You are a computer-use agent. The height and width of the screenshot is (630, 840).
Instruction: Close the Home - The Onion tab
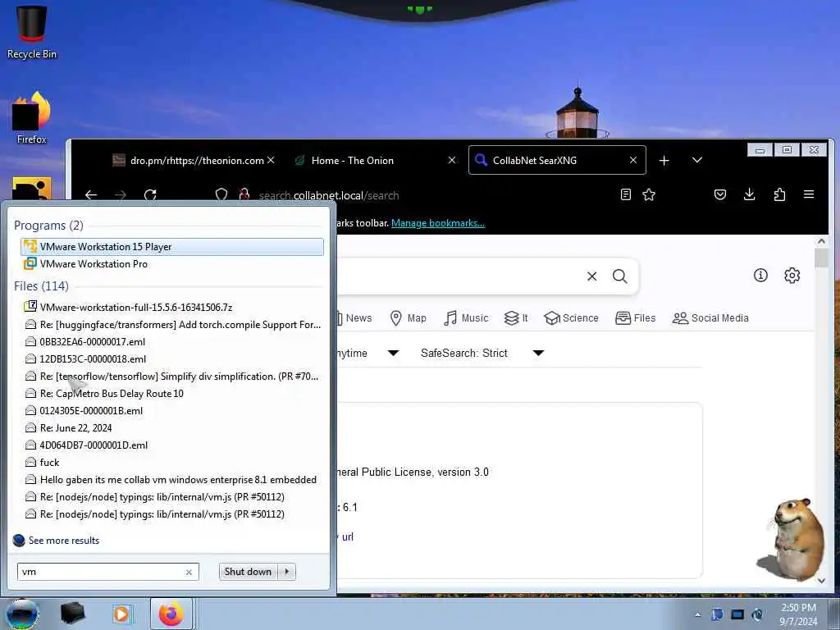pos(452,160)
